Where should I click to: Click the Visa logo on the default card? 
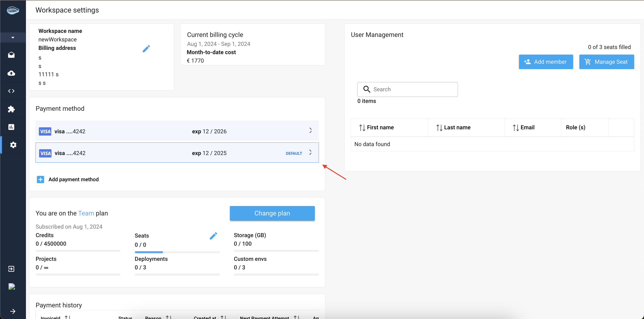pyautogui.click(x=45, y=153)
